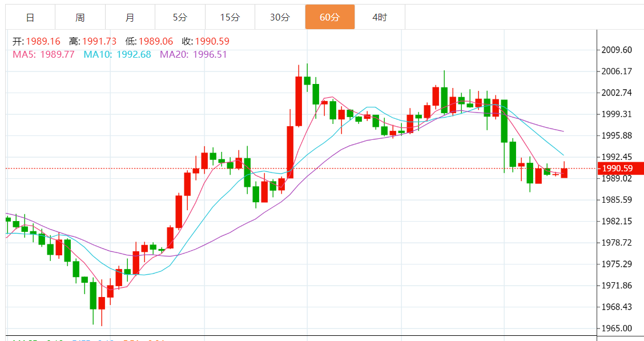Click the 开:1989.16 open price value

36,42
